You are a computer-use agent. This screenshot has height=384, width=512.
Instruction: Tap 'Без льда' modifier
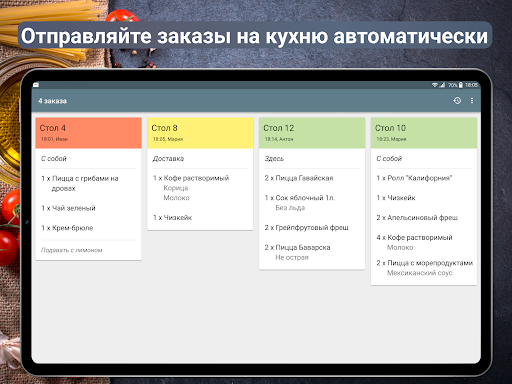290,208
